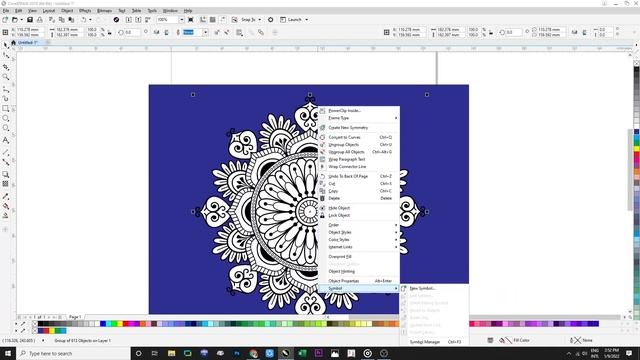The height and width of the screenshot is (360, 640).
Task: Choose New Symbol from the submenu
Action: (434, 288)
